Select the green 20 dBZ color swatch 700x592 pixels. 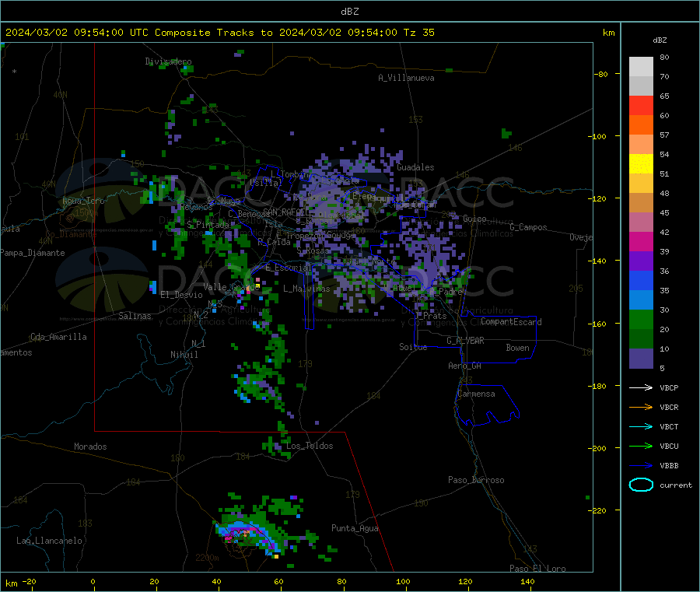pos(641,319)
